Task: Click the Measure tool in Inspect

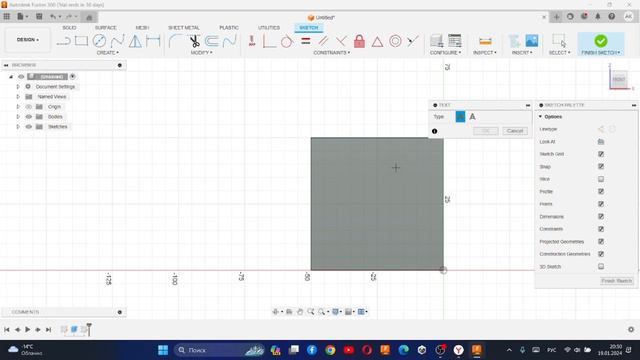Action: (485, 41)
